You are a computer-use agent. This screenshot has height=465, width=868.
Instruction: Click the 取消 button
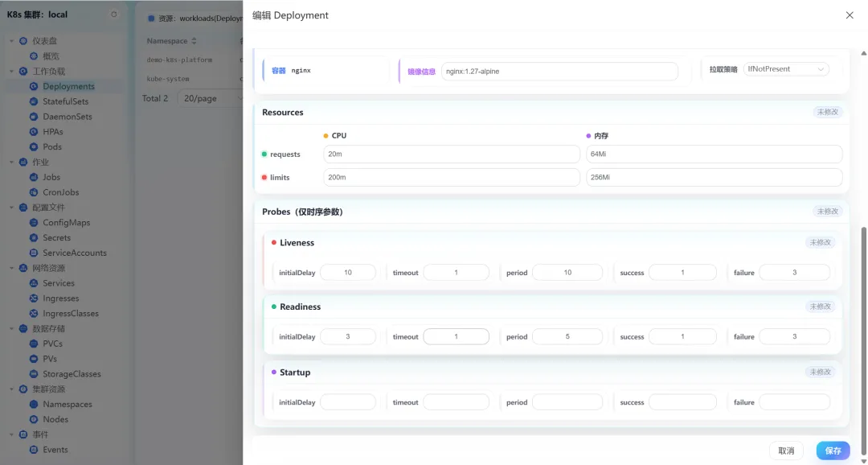786,451
